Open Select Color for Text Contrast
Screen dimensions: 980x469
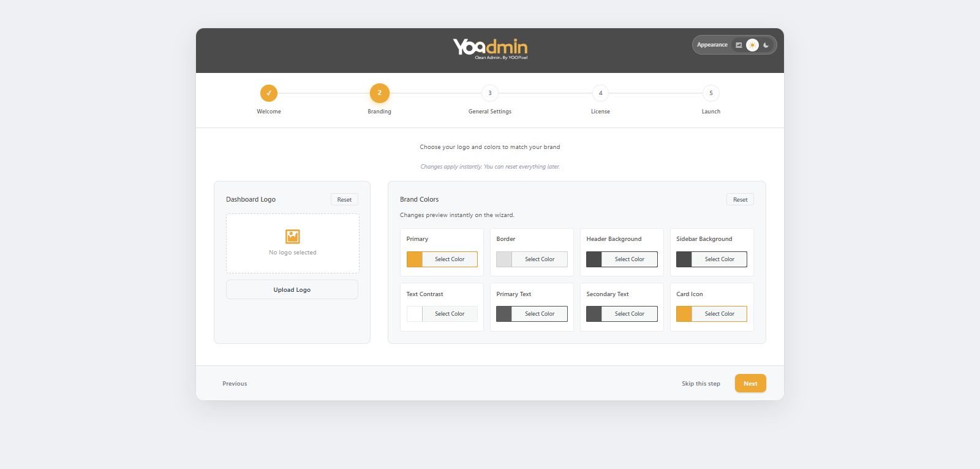pyautogui.click(x=450, y=314)
